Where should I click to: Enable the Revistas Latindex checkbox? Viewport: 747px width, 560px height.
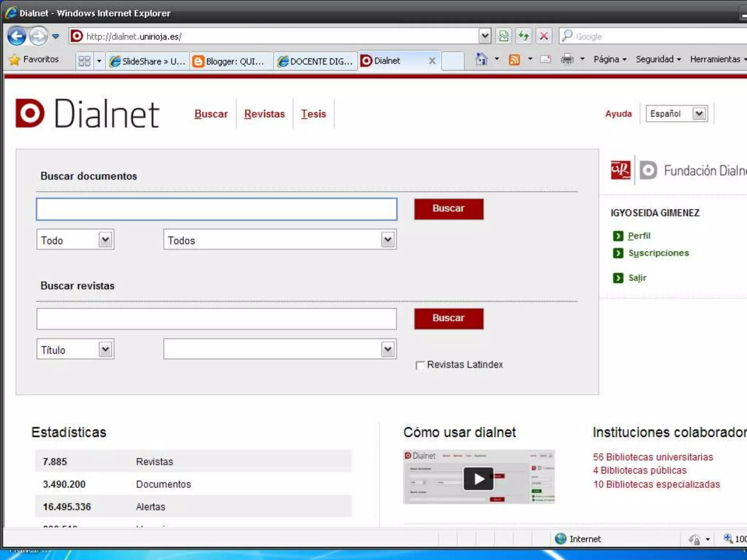(420, 365)
